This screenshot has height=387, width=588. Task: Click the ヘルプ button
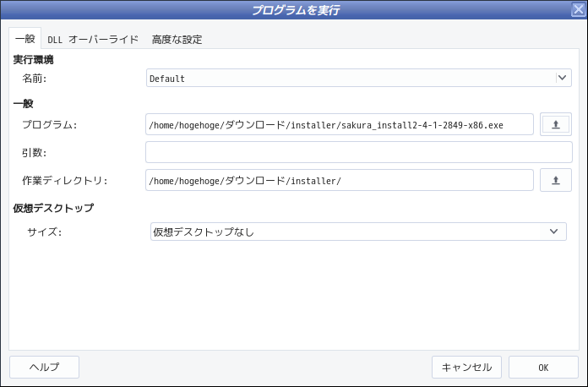[44, 367]
